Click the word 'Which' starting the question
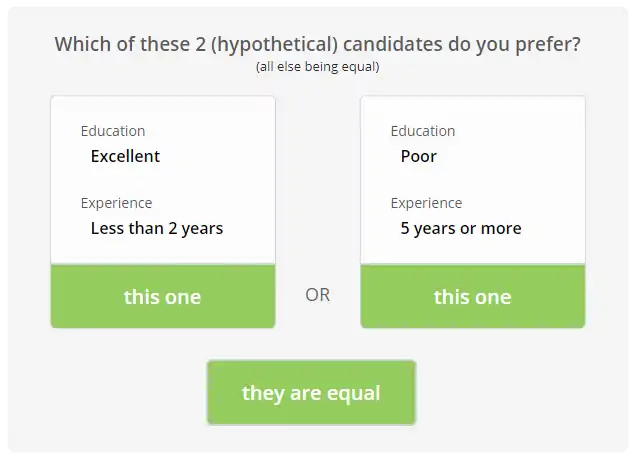 [x=81, y=44]
